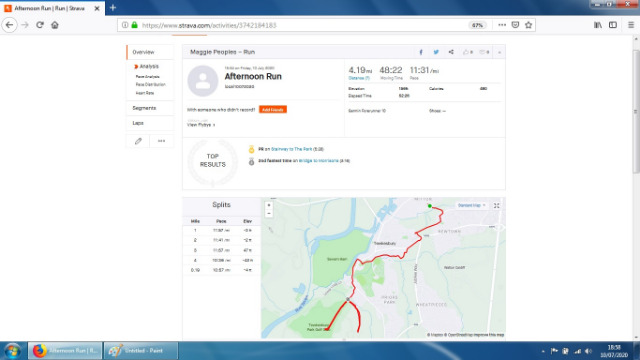
Task: Show site information padlock
Action: 134,25
